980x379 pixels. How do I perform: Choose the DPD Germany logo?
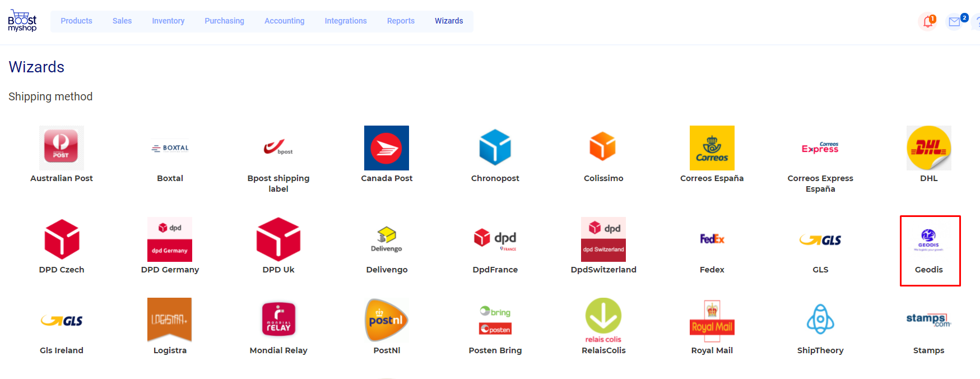pos(170,239)
